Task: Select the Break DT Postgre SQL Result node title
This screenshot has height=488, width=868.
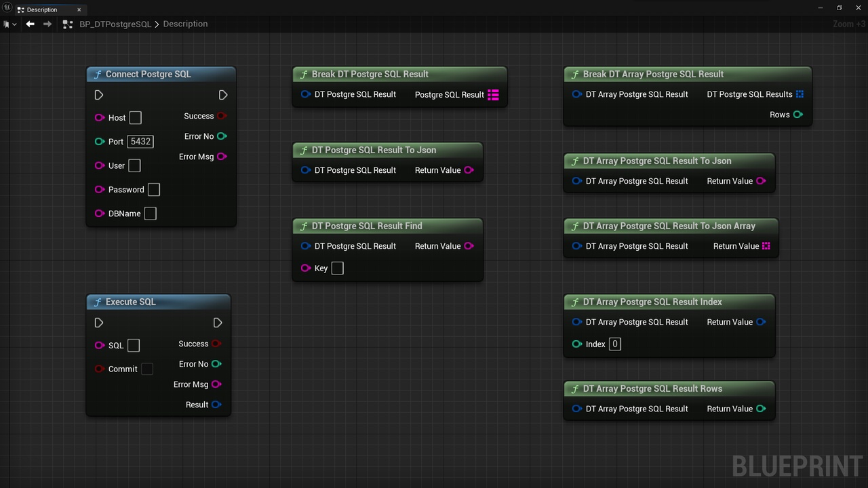Action: (x=370, y=75)
